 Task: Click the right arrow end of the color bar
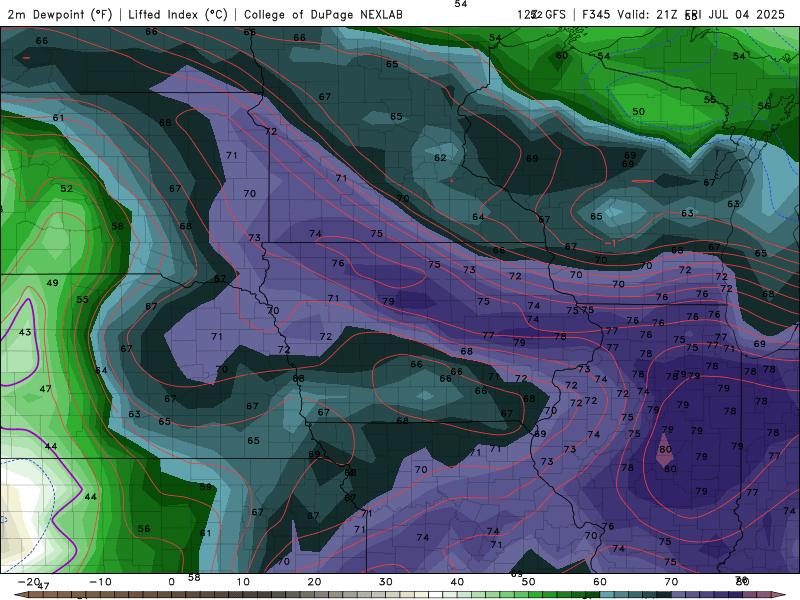coord(778,595)
